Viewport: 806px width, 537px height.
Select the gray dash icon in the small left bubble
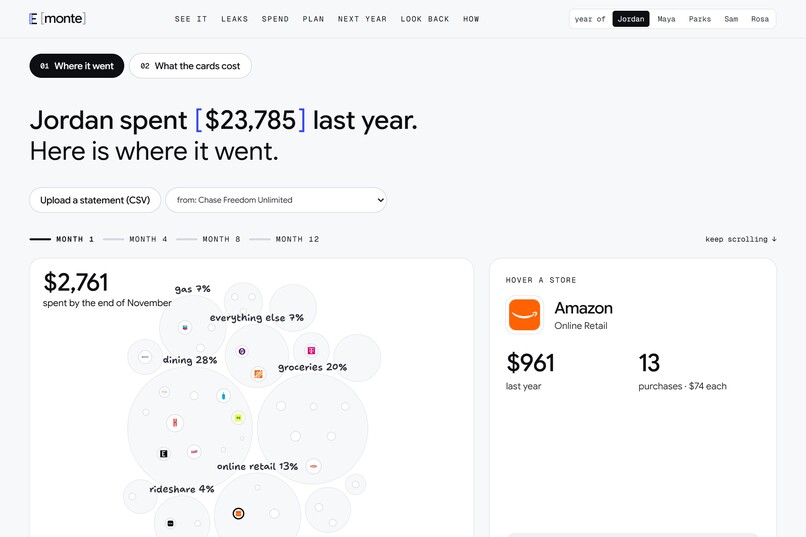145,357
